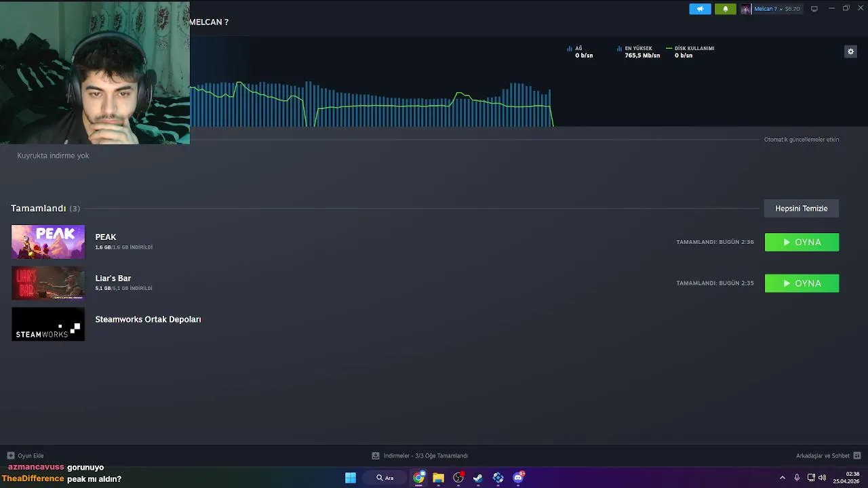868x488 pixels.
Task: Play PEAK with OYNA button
Action: [x=802, y=242]
